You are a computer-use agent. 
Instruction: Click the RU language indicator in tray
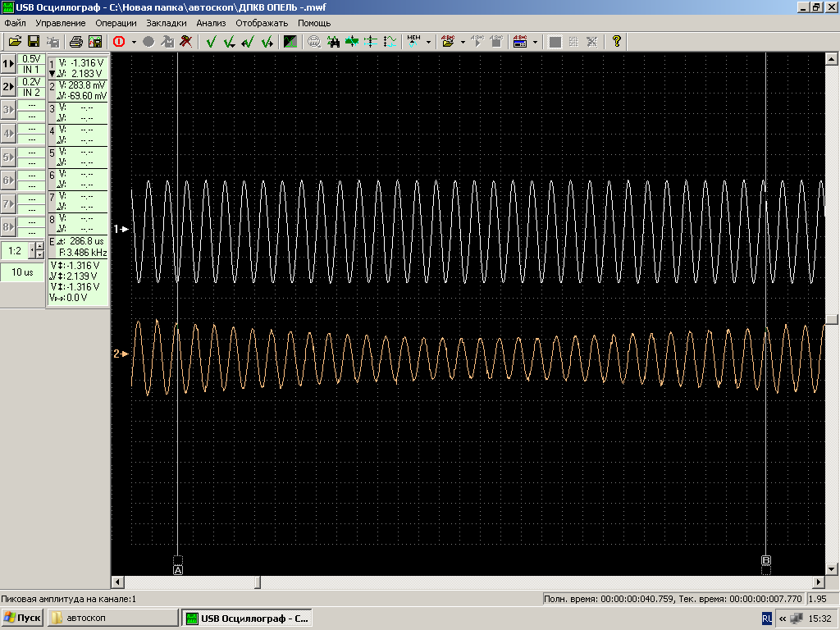[767, 619]
